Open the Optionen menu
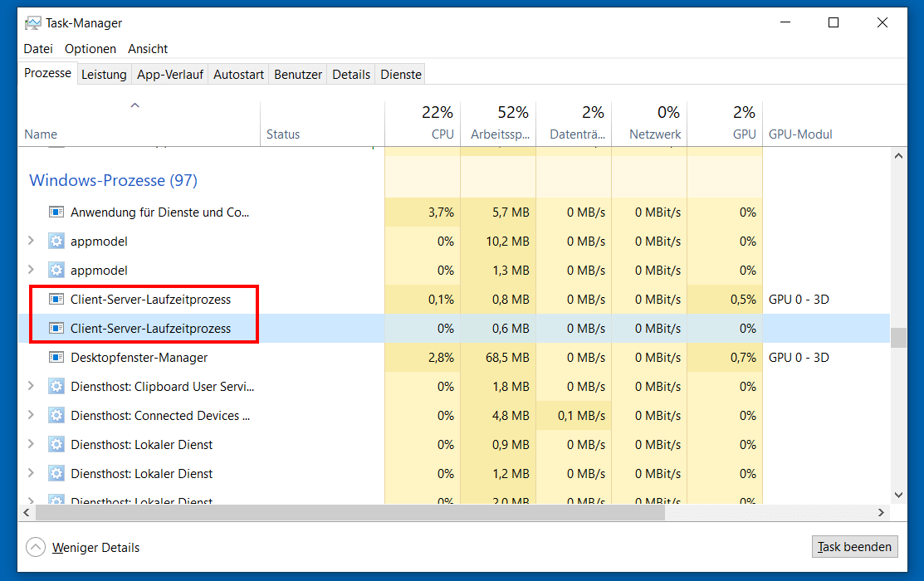 pos(90,49)
